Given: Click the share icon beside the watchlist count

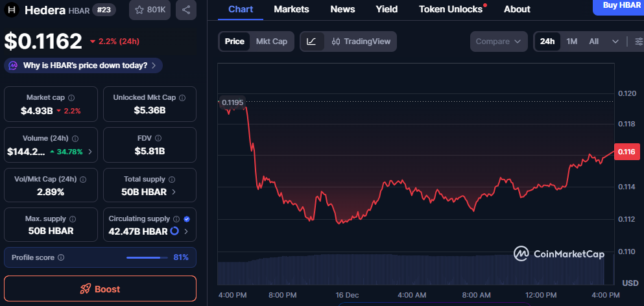Looking at the screenshot, I should point(186,10).
